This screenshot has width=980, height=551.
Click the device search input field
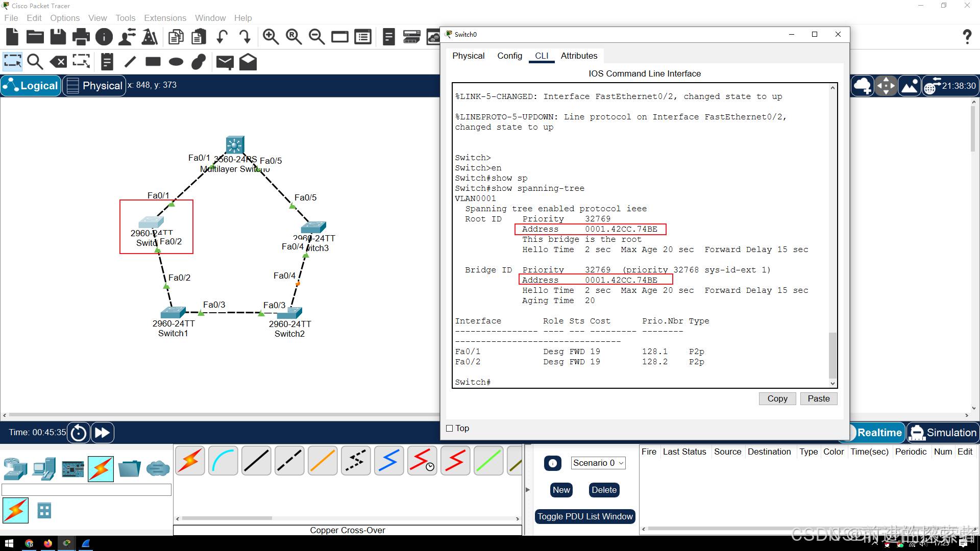87,490
